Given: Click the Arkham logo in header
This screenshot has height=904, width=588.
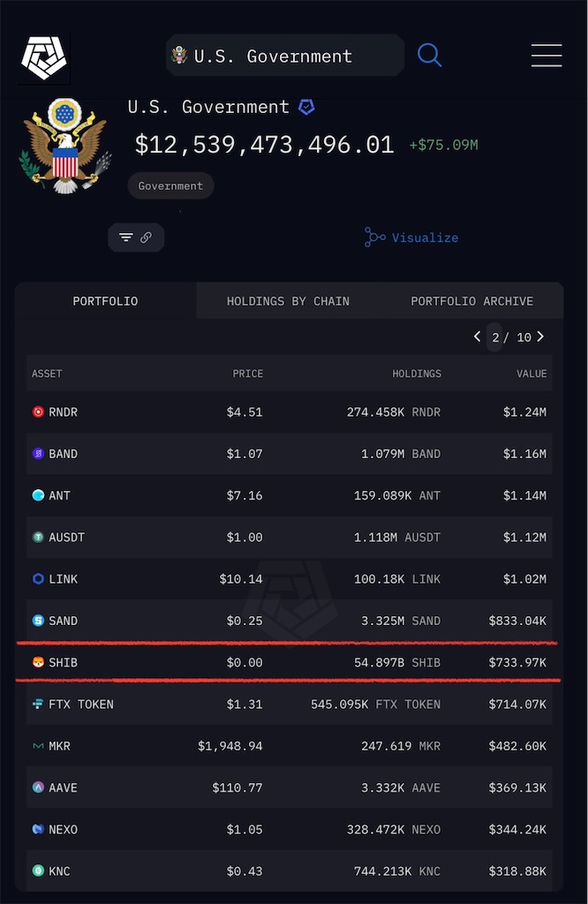Looking at the screenshot, I should pos(44,57).
